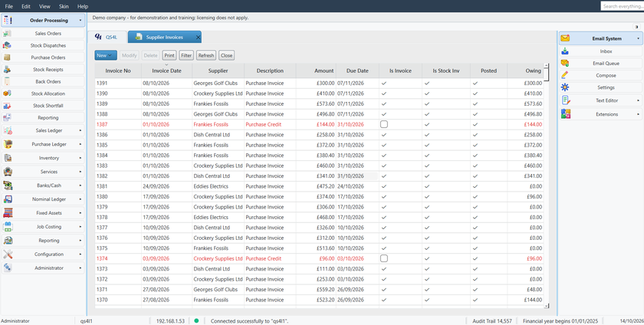Click the Email Queue icon
This screenshot has width=644, height=325.
click(x=565, y=64)
